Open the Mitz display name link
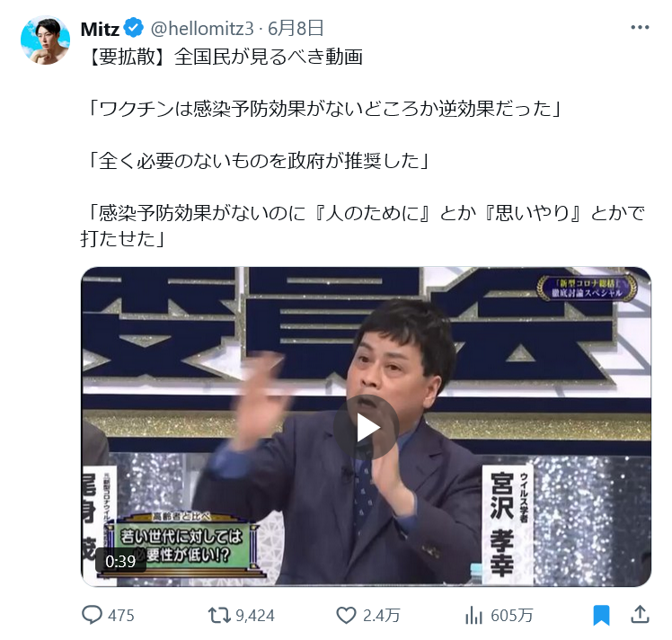 100,29
